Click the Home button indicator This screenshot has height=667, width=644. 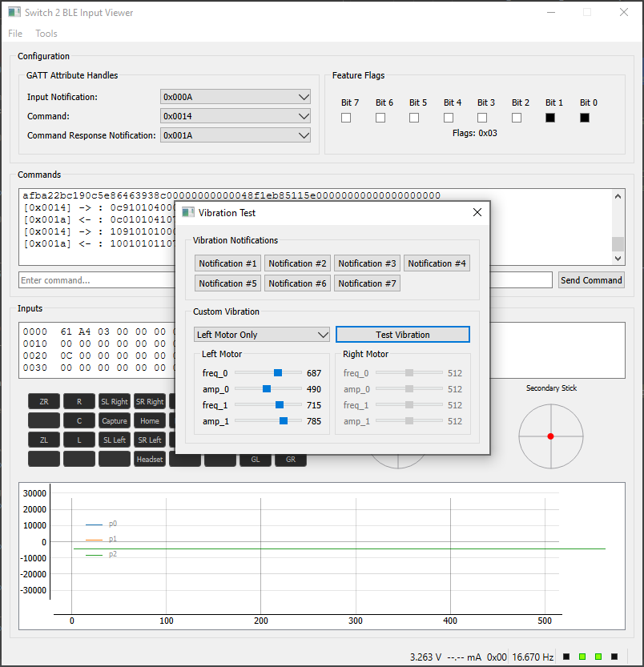tap(150, 420)
